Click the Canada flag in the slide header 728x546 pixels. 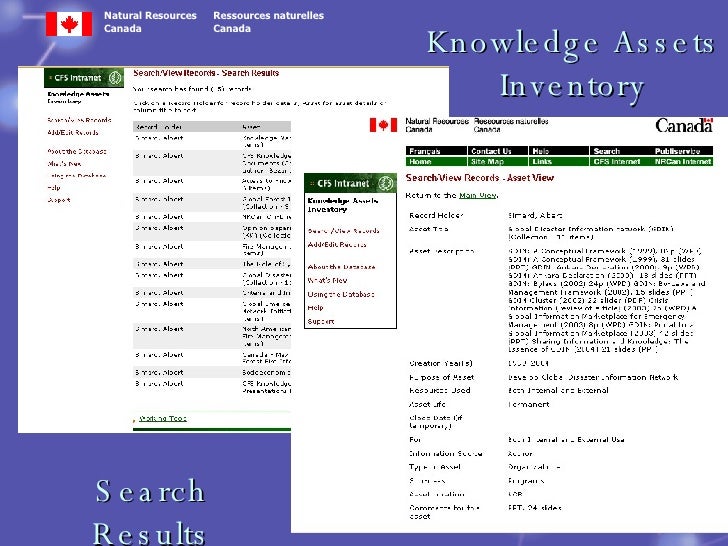click(x=69, y=24)
